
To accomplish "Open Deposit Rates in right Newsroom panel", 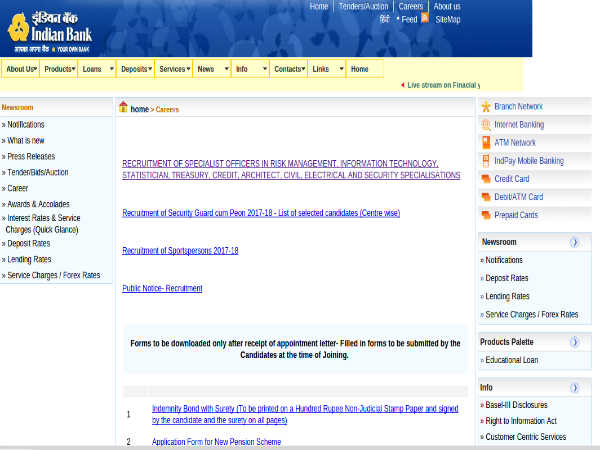I will tap(507, 278).
